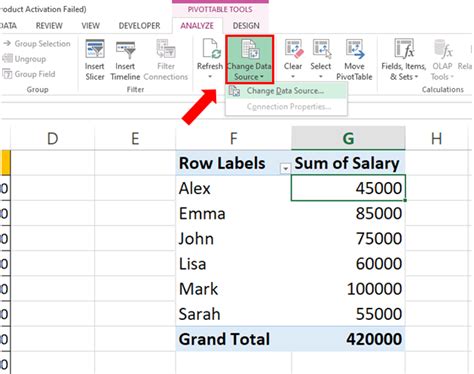Click the Select pivot table icon
Screen dimensions: 474x374
321,49
